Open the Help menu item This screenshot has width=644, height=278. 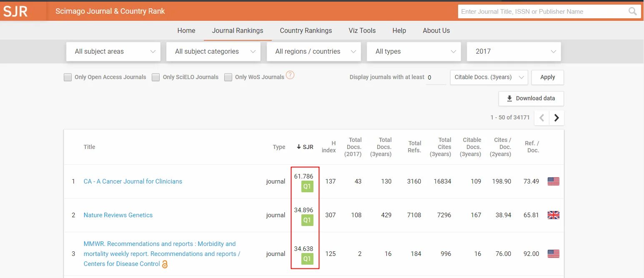[x=399, y=30]
